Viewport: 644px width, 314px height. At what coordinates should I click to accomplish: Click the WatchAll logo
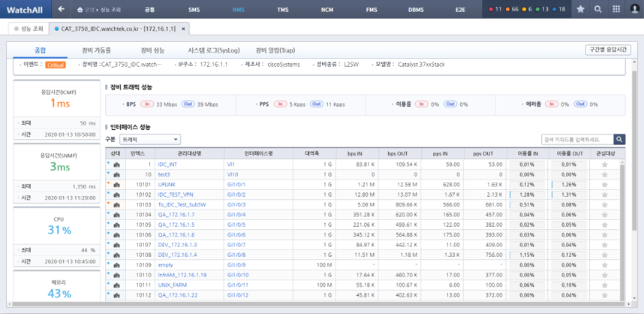click(x=26, y=9)
